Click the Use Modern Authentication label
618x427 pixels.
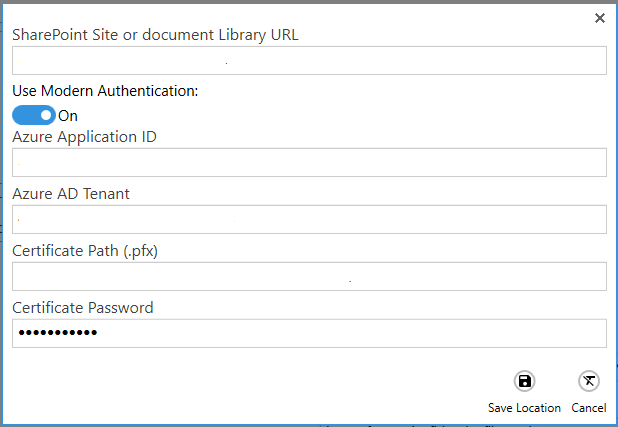click(x=105, y=91)
